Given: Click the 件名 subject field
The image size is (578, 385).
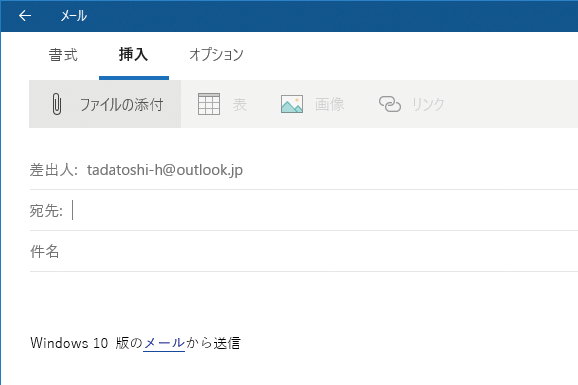Looking at the screenshot, I should [x=304, y=252].
